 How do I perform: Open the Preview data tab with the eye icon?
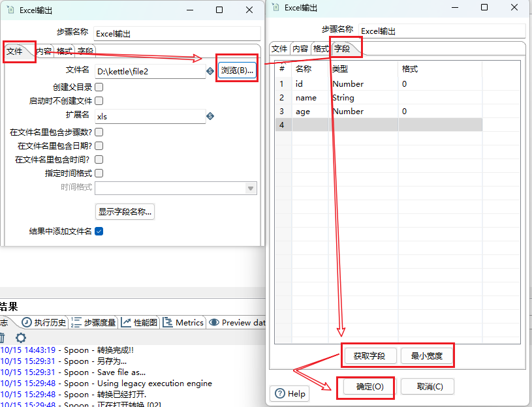click(238, 322)
